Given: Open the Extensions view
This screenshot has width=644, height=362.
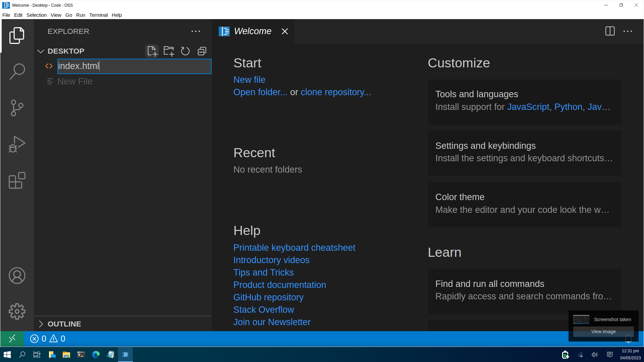Looking at the screenshot, I should (x=17, y=181).
